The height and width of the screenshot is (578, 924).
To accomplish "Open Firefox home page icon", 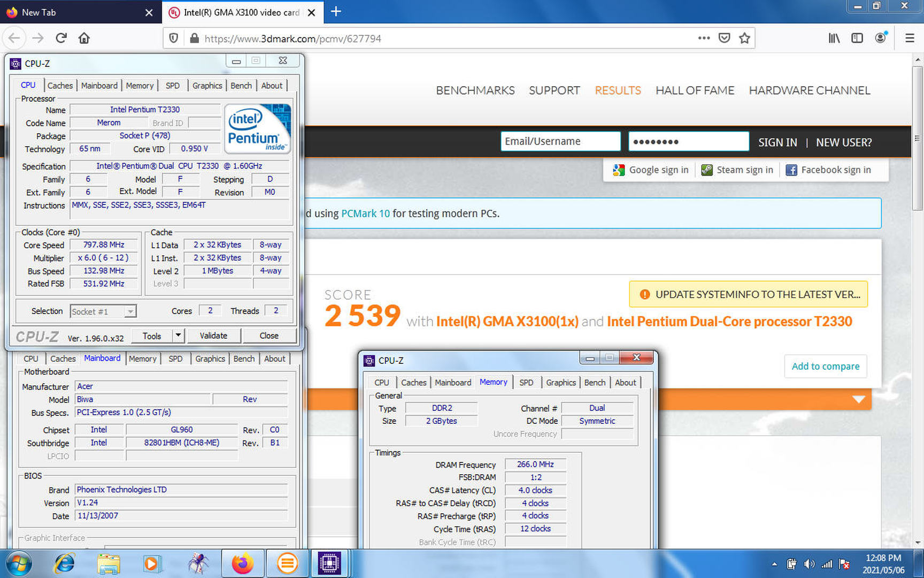I will tap(84, 38).
